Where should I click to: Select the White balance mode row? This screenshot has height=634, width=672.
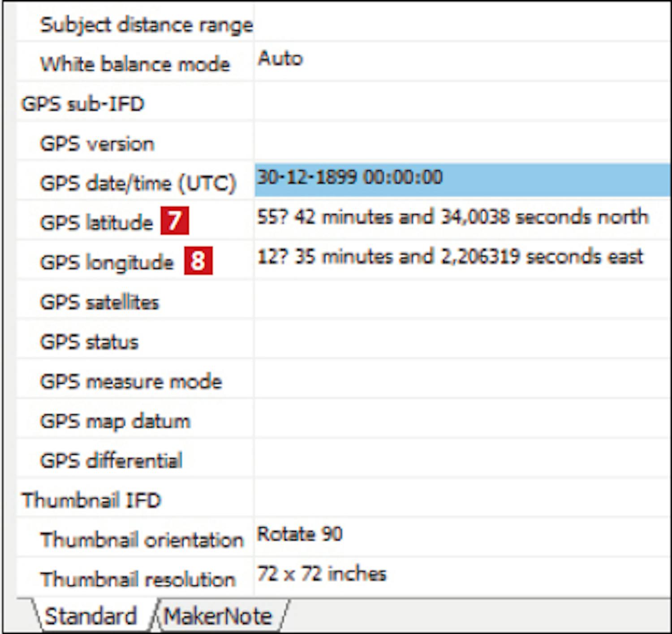pos(135,64)
